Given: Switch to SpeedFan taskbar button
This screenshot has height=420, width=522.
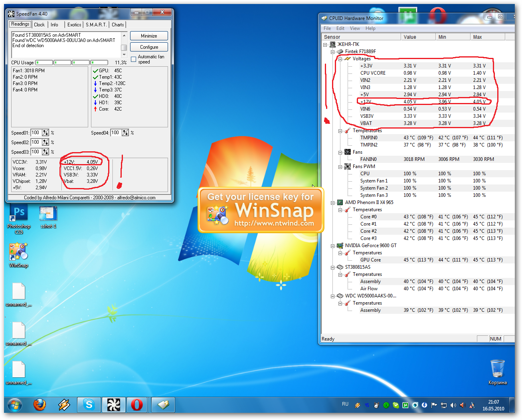Looking at the screenshot, I should click(x=113, y=405).
